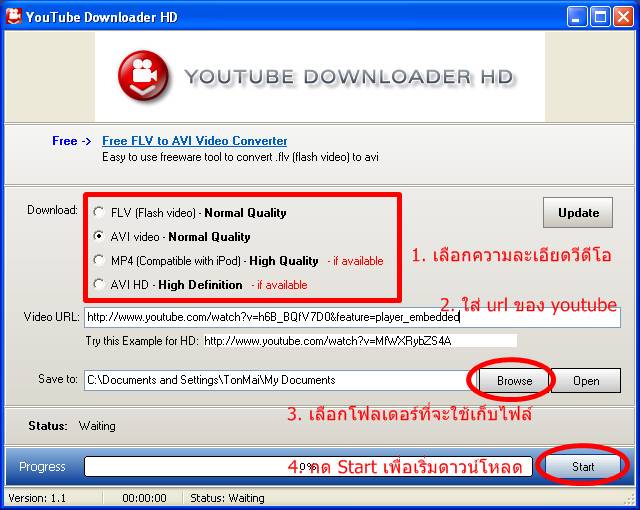
Task: Choose AVI HD High Definition option
Action: (x=98, y=284)
